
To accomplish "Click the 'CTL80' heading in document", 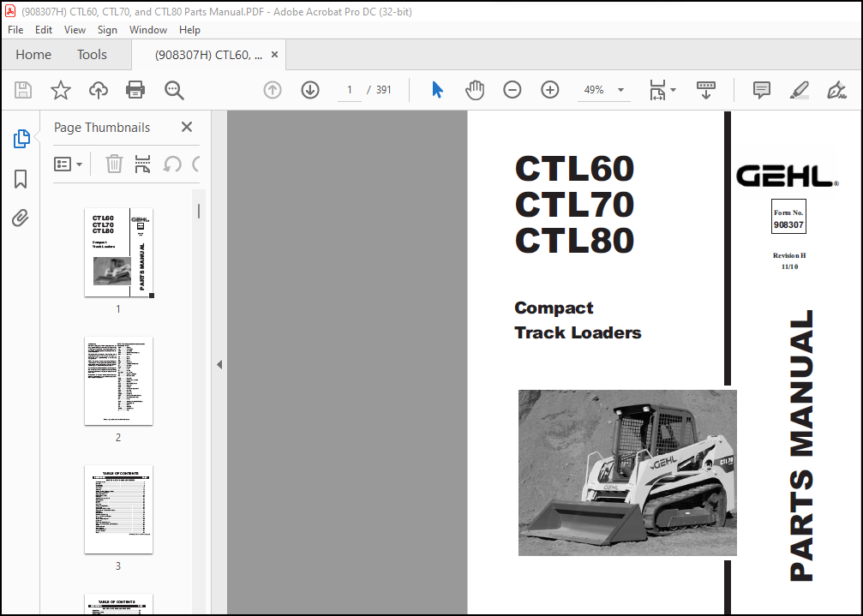I will click(x=574, y=241).
